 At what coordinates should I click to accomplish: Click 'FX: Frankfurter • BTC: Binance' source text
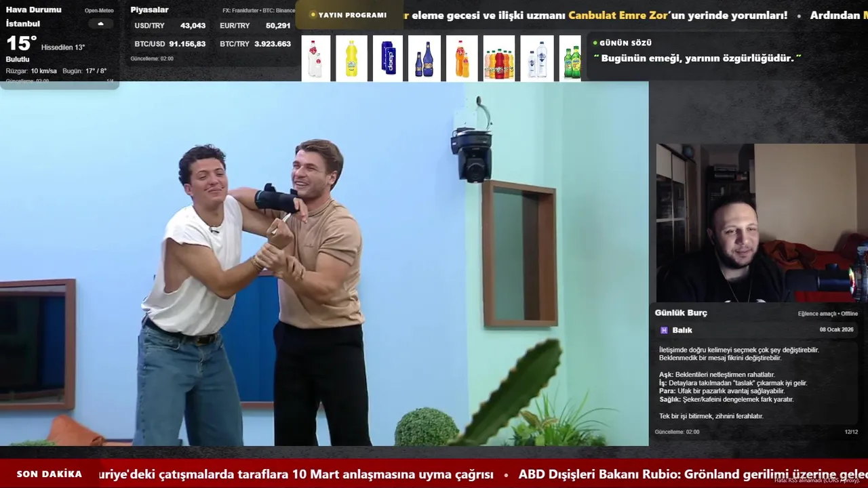[x=259, y=11]
